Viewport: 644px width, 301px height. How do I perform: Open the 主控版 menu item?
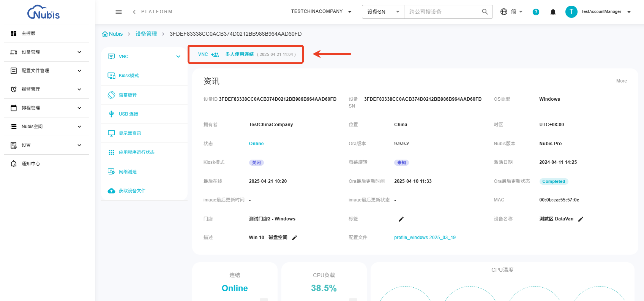tap(46, 33)
